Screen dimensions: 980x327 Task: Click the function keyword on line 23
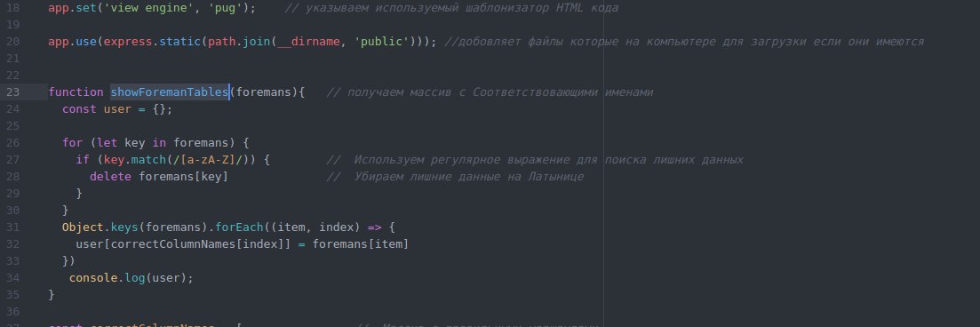[76, 92]
